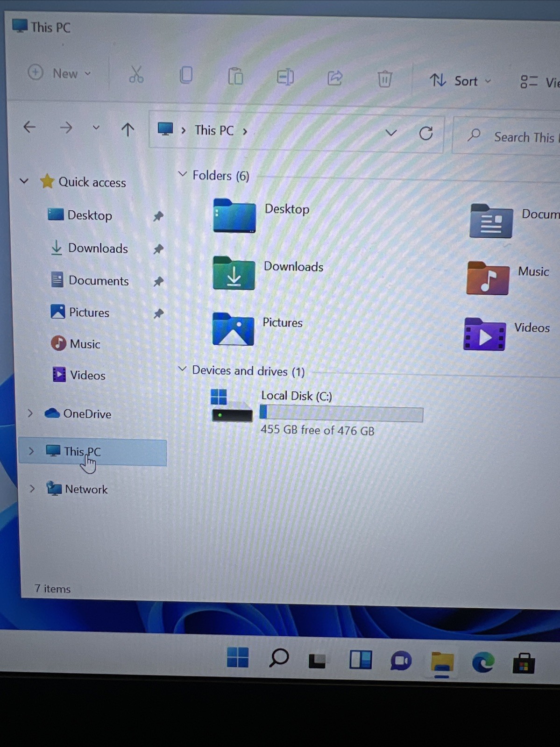The image size is (560, 747).
Task: Go forward with the right arrow
Action: point(66,128)
